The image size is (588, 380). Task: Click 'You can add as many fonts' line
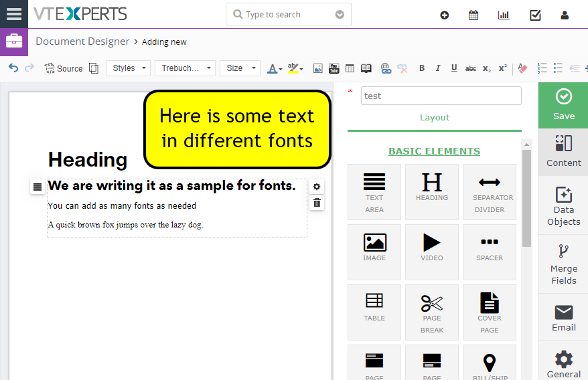[122, 206]
